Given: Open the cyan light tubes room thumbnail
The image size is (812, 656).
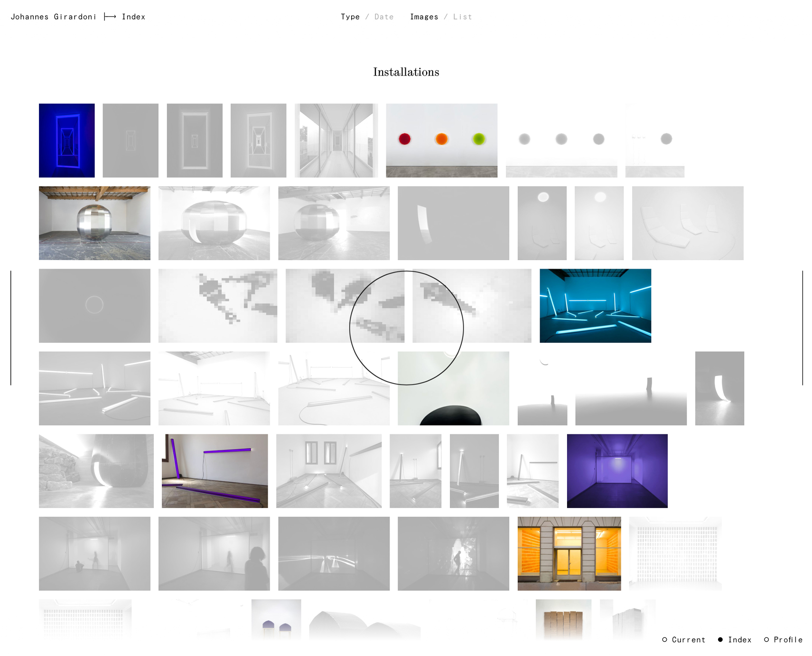Looking at the screenshot, I should coord(595,306).
